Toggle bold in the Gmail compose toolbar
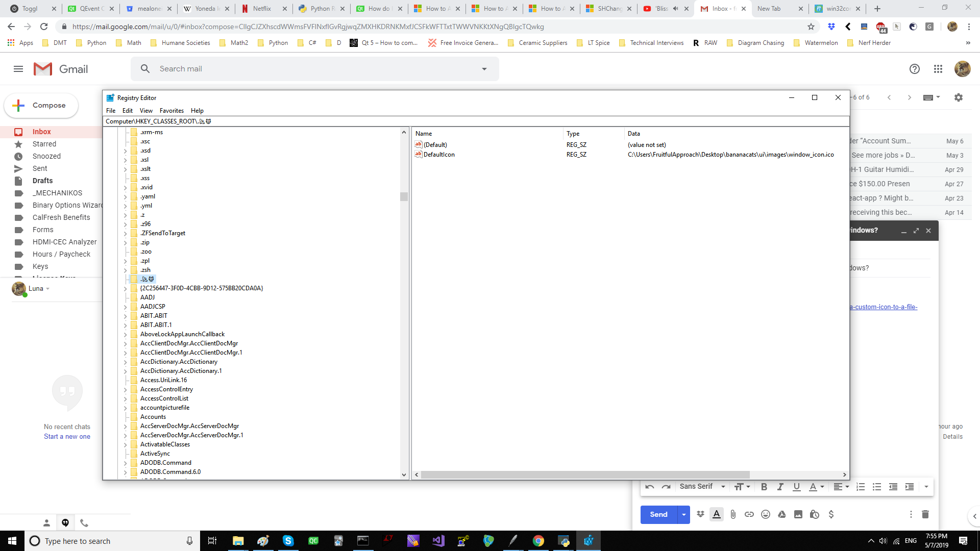Viewport: 980px width, 551px height. point(764,487)
